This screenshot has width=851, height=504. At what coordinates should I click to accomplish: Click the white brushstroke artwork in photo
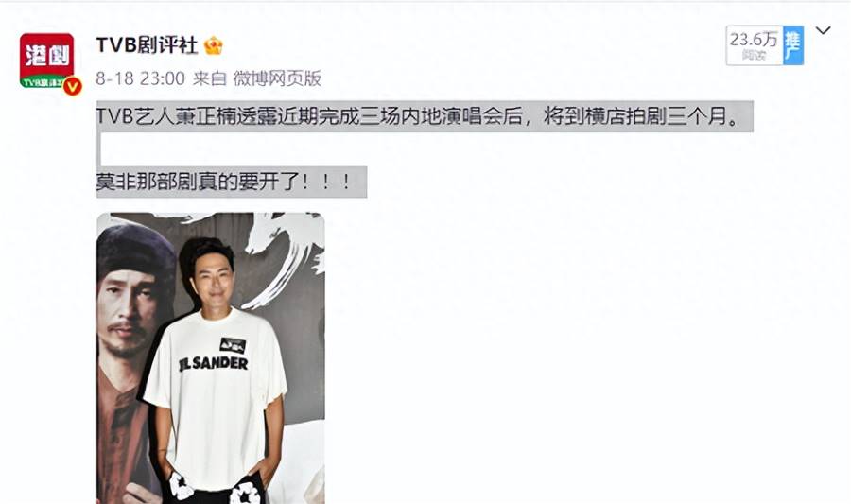point(284,255)
